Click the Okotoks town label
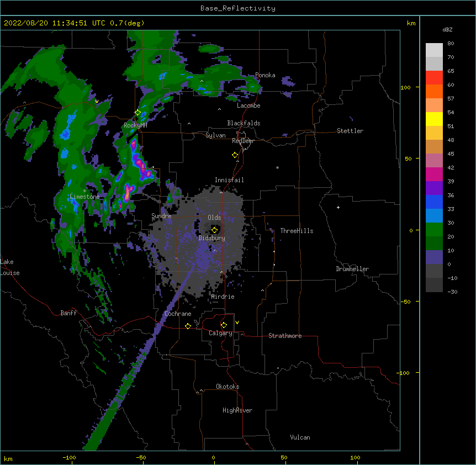Viewport: 476px width, 465px height. click(228, 387)
